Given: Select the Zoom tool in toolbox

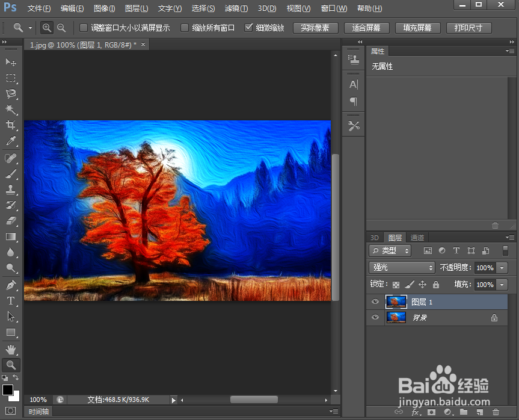Looking at the screenshot, I should [11, 365].
